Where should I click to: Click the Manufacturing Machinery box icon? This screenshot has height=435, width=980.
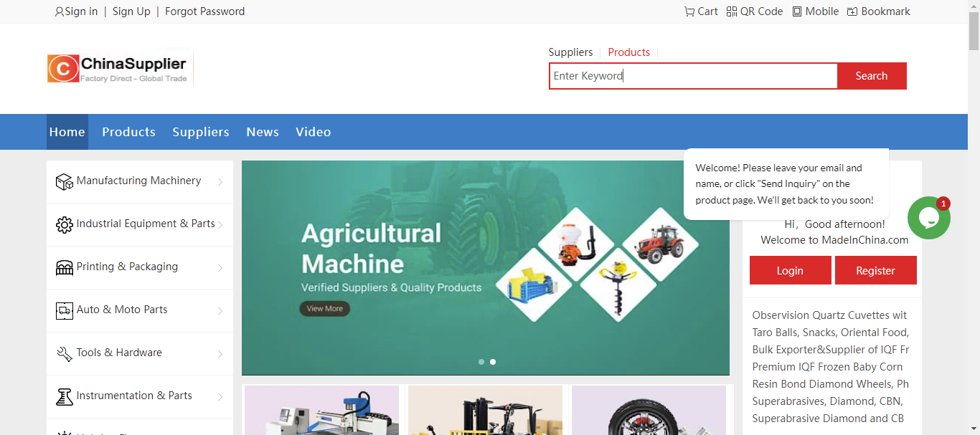pyautogui.click(x=65, y=182)
